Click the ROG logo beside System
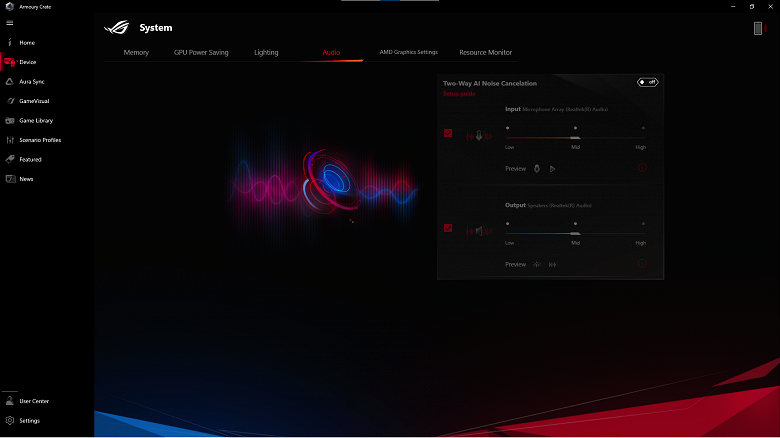 117,27
